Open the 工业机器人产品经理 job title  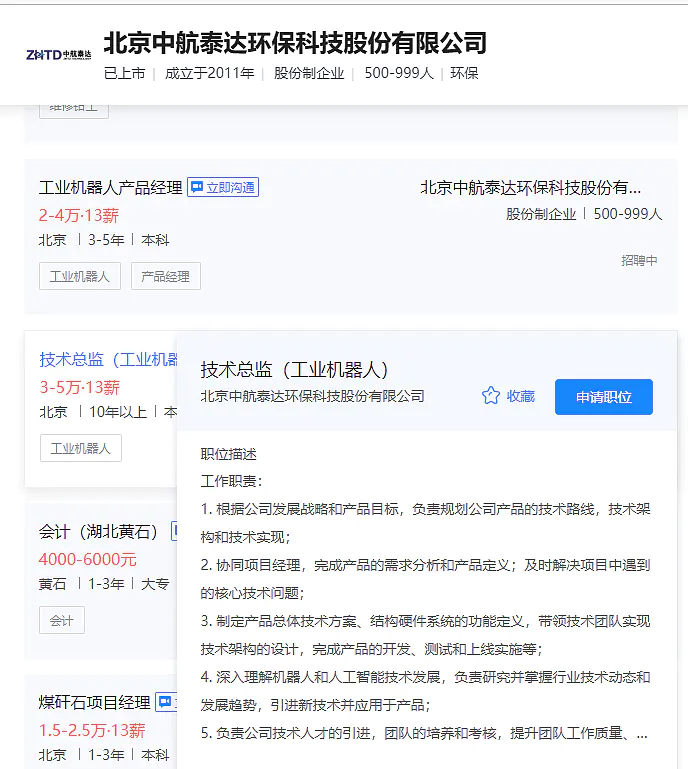coord(110,187)
